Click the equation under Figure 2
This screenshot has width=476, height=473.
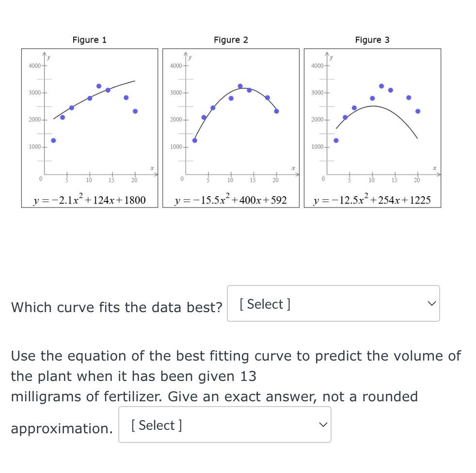pyautogui.click(x=231, y=199)
